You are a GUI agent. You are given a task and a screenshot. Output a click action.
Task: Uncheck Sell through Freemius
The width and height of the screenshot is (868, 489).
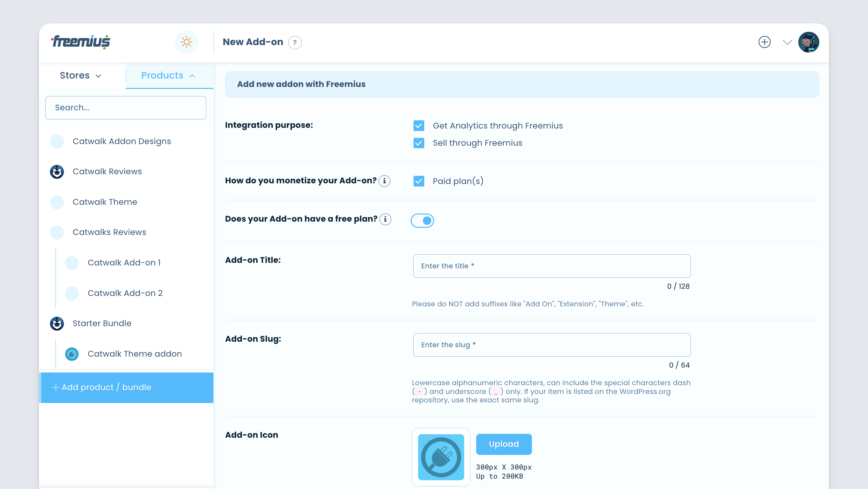pyautogui.click(x=419, y=143)
